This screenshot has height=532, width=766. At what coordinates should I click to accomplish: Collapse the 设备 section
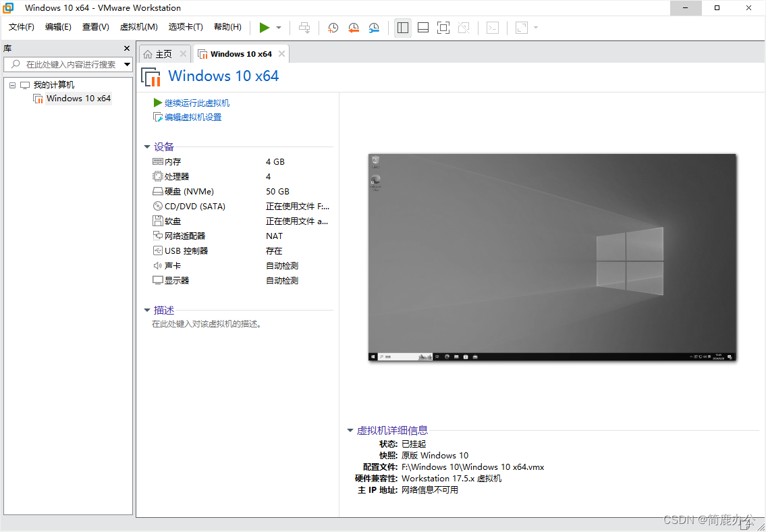(147, 147)
